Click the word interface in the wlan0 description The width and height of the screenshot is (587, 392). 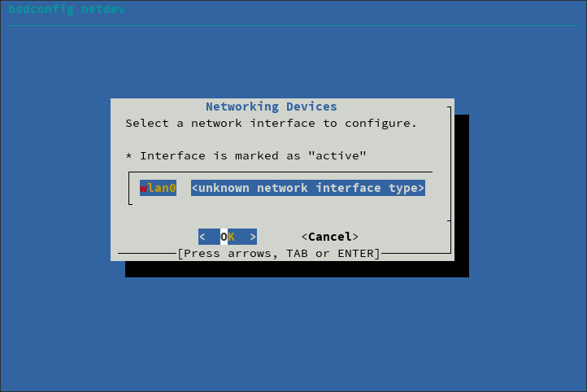click(348, 188)
